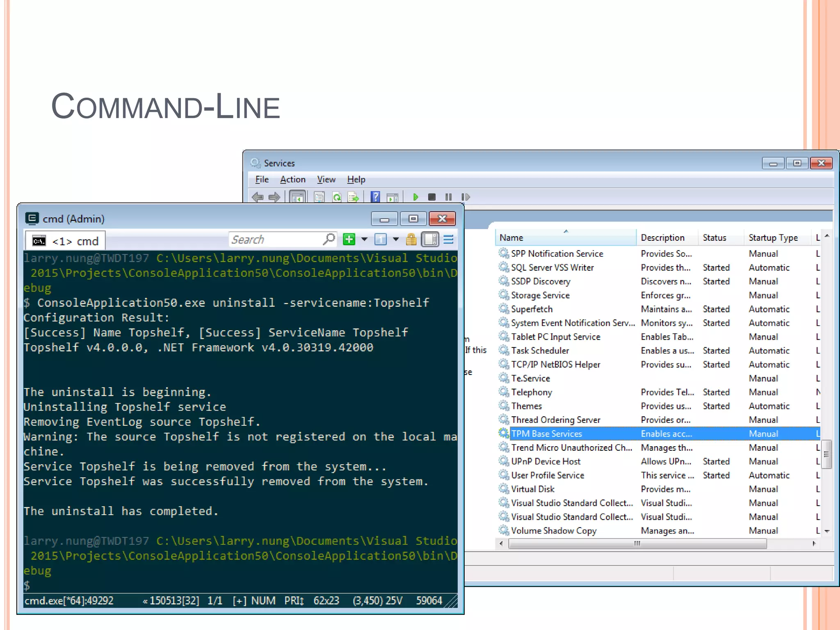The height and width of the screenshot is (630, 840).
Task: Open the File menu in Services
Action: [x=262, y=179]
